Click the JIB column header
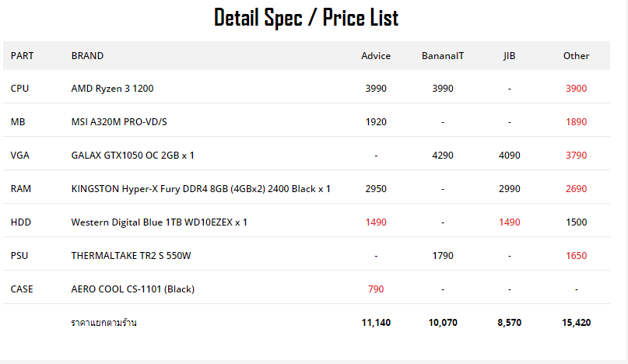Screen dimensions: 628x364 (510, 56)
